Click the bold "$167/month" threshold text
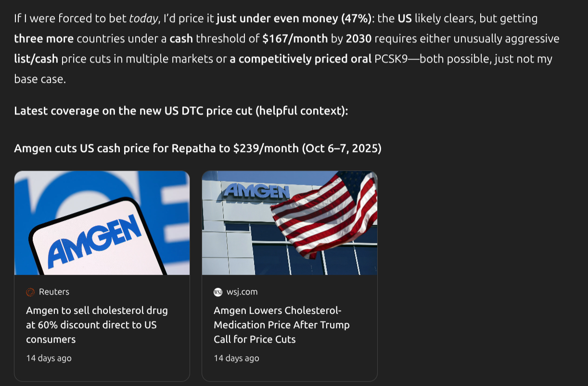 [x=295, y=39]
